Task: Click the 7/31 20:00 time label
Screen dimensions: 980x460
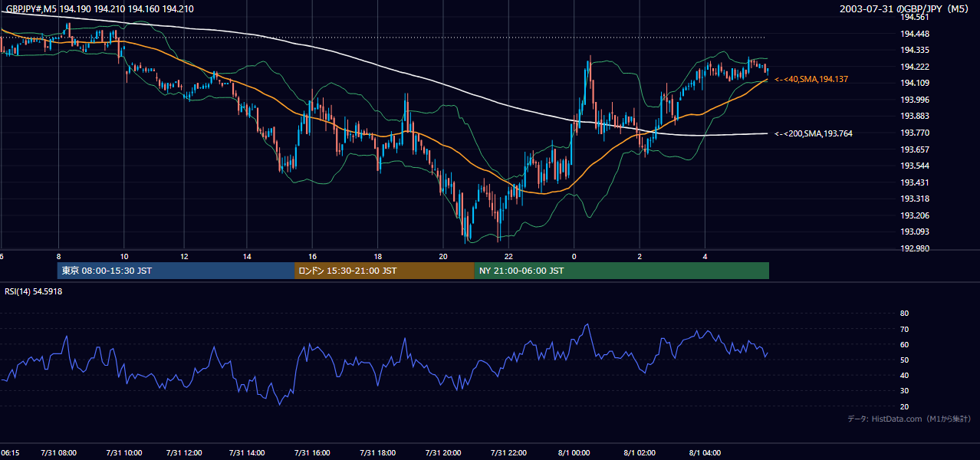Action: (442, 452)
